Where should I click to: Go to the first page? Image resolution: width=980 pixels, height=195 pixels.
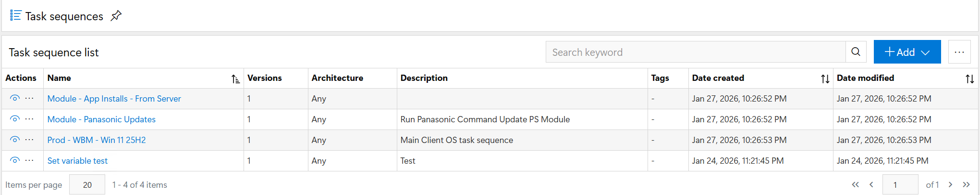click(x=855, y=184)
